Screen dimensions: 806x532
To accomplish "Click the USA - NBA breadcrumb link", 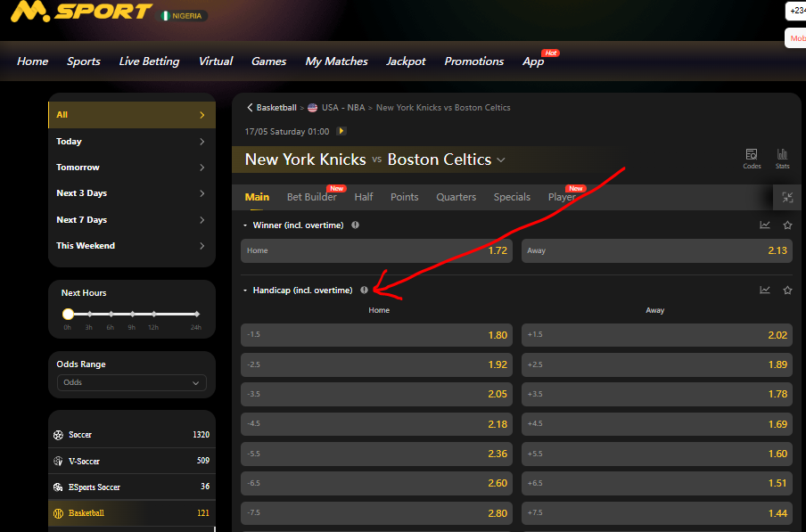I will [343, 107].
